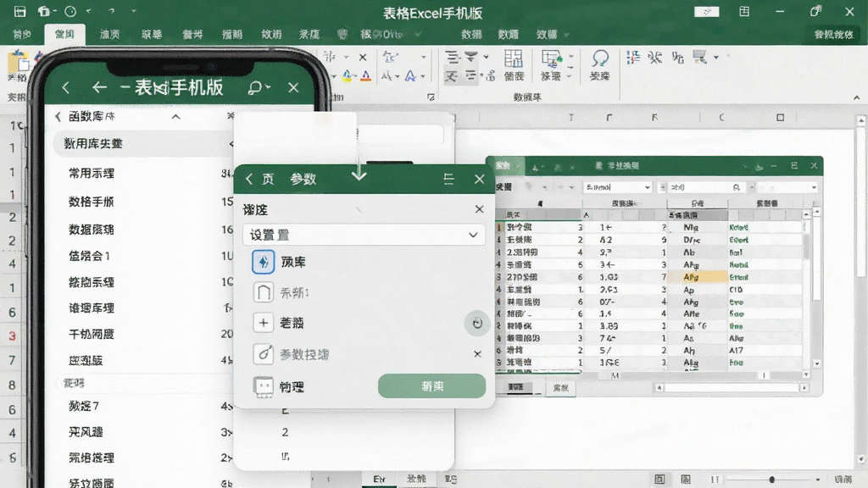
Task: Click the Save icon in the title bar
Action: pos(20,11)
